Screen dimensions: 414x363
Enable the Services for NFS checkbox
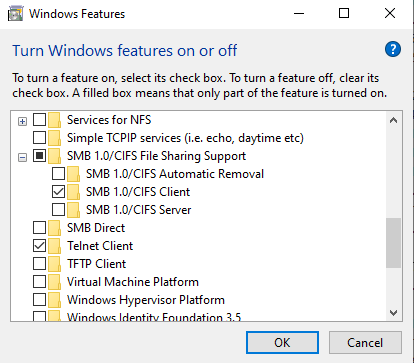pyautogui.click(x=39, y=119)
